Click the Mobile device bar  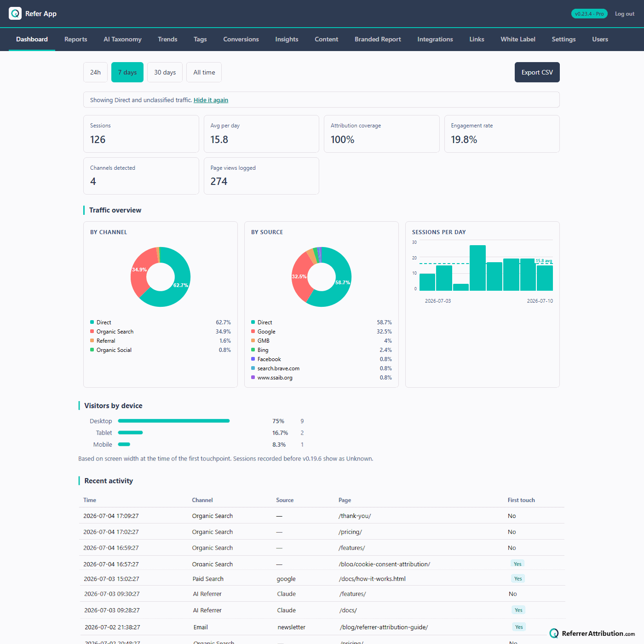click(124, 444)
